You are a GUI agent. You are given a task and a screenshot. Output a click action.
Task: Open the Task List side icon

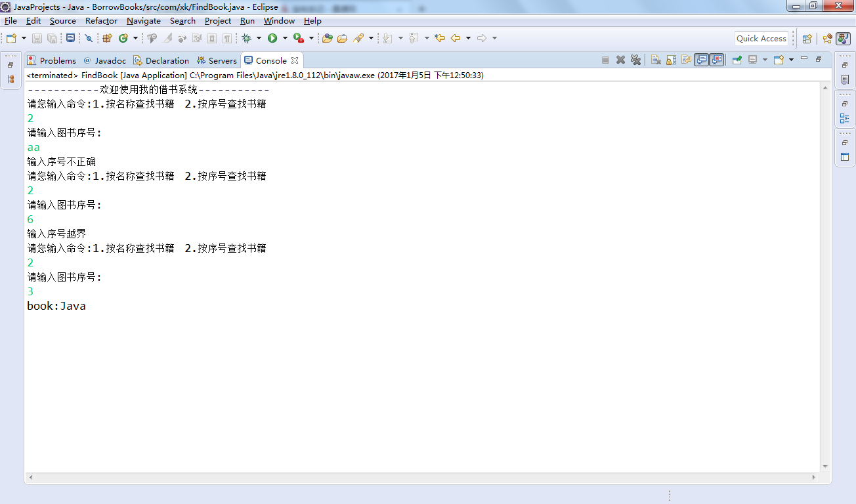coord(845,79)
